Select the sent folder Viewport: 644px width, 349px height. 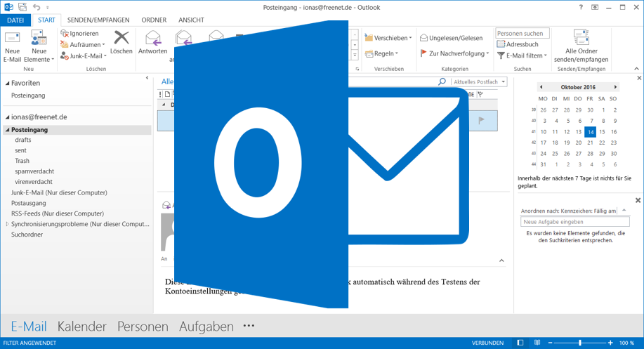pyautogui.click(x=20, y=150)
